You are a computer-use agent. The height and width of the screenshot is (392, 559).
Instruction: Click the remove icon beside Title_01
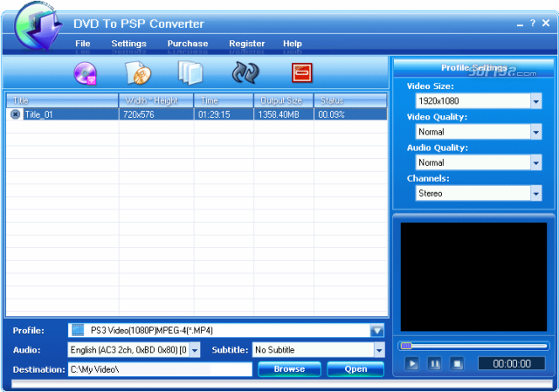15,114
